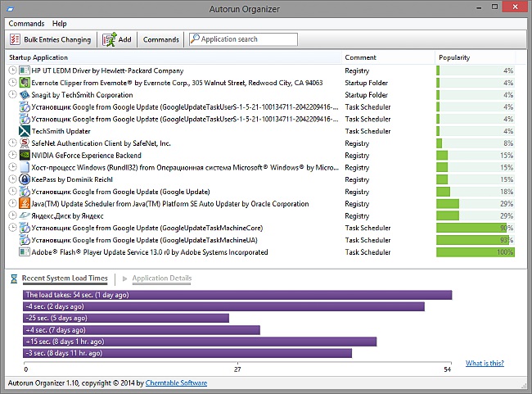Open the Commands menu in the menu bar

click(x=26, y=24)
